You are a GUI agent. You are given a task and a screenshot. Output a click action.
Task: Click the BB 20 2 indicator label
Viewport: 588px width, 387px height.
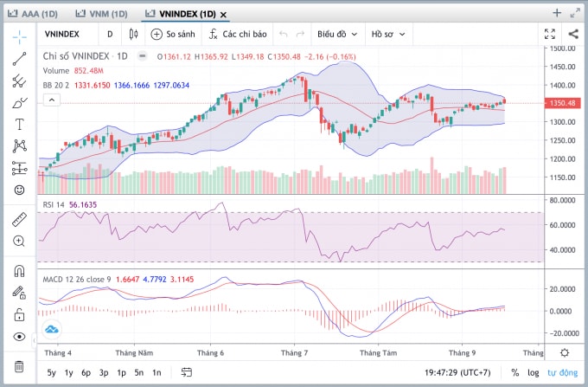(56, 85)
